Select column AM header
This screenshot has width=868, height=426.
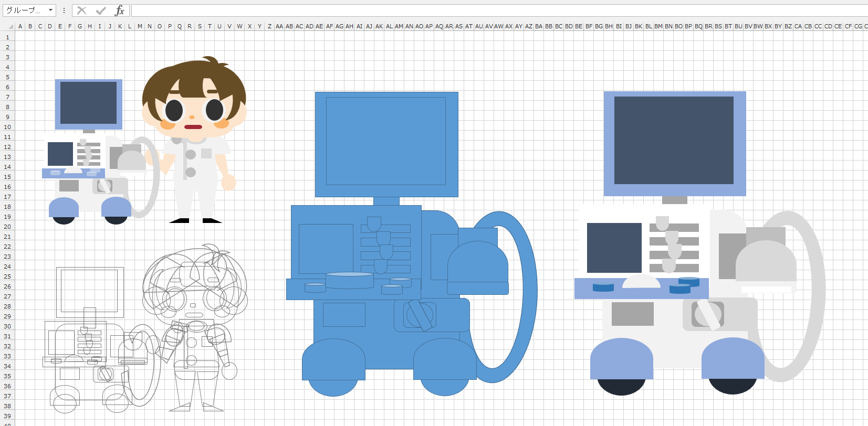click(399, 26)
